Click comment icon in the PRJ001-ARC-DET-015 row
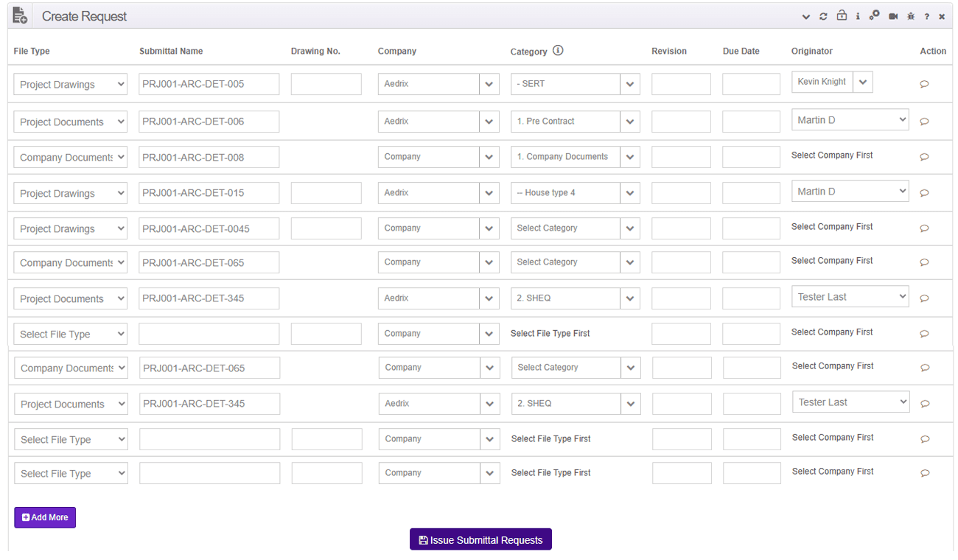958x560 pixels. tap(924, 193)
